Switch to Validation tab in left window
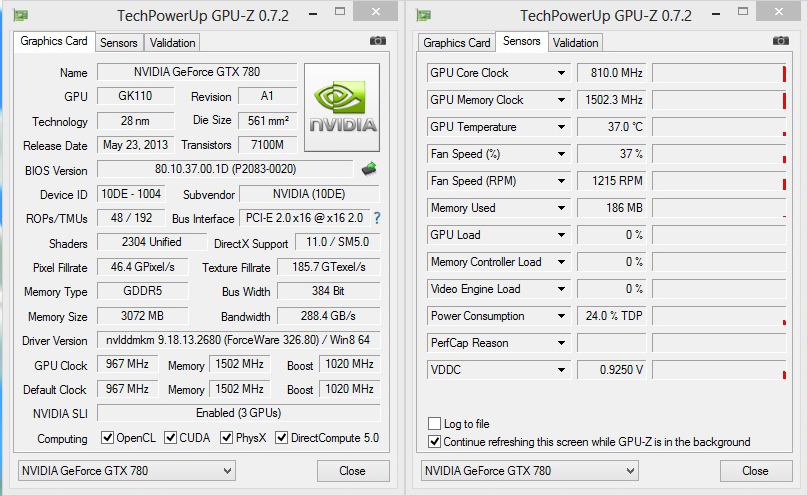 pos(172,42)
